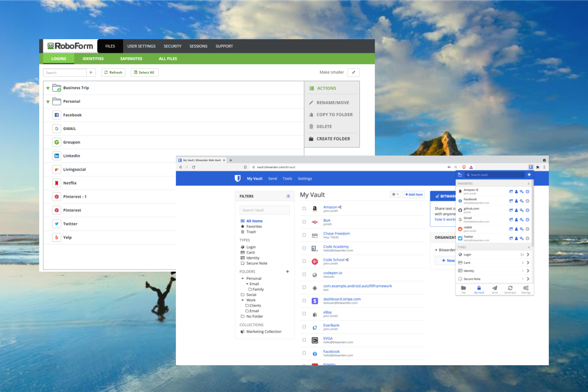Screen dimensions: 588x392
Task: Expand Login type in popup
Action: (528, 255)
